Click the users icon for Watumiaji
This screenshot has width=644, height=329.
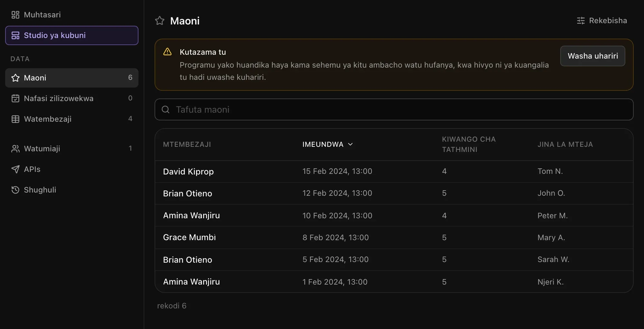point(15,149)
